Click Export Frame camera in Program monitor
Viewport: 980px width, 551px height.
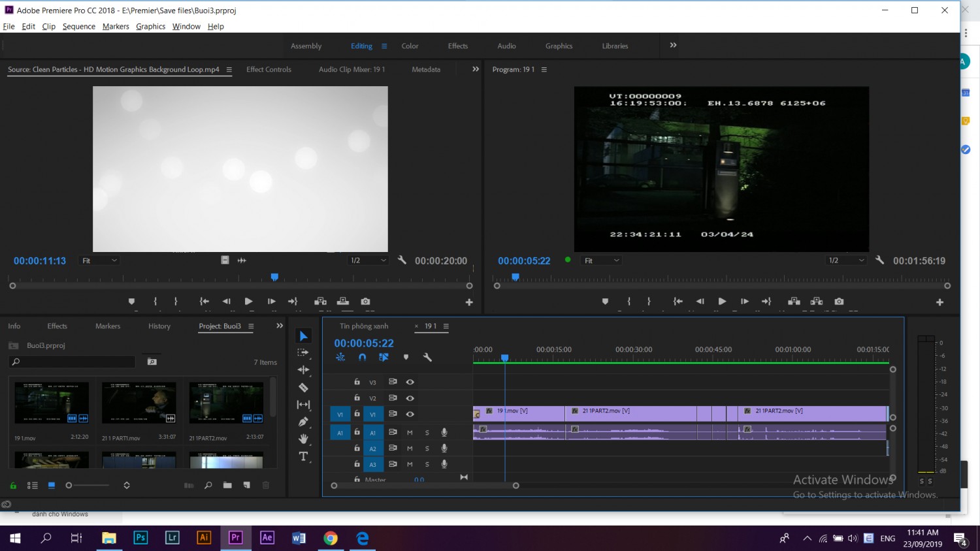point(839,301)
